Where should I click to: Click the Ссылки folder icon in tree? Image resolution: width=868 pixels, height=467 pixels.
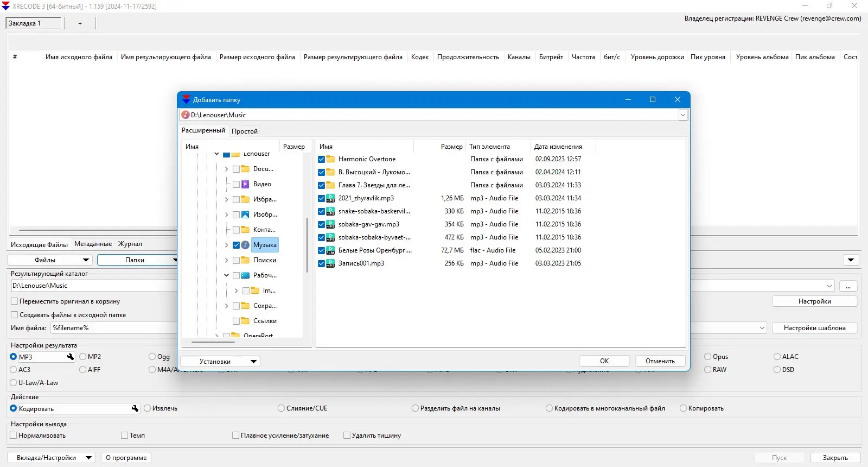click(x=245, y=321)
